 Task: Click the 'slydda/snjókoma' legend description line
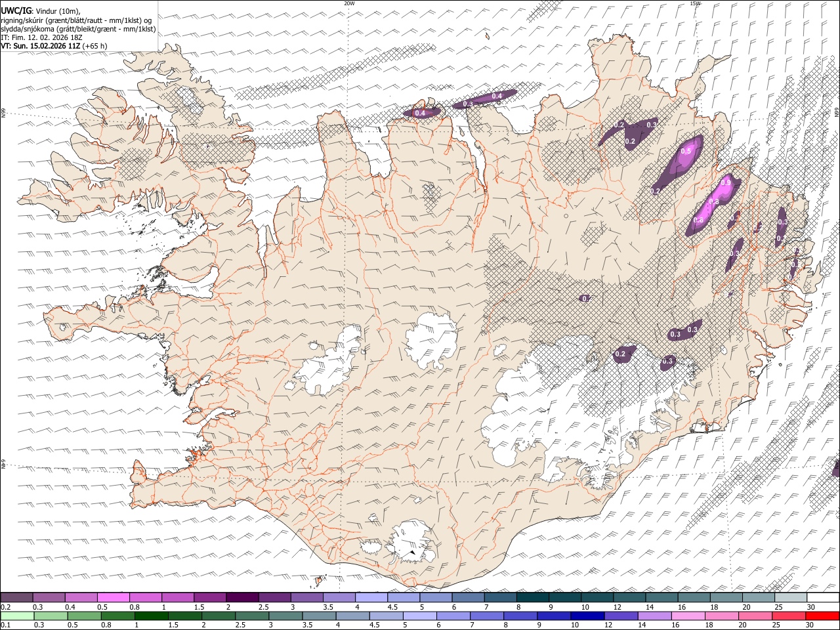coord(78,29)
